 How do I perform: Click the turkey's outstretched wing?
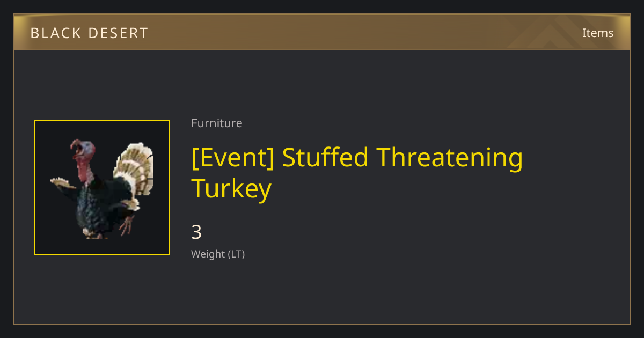(x=63, y=182)
